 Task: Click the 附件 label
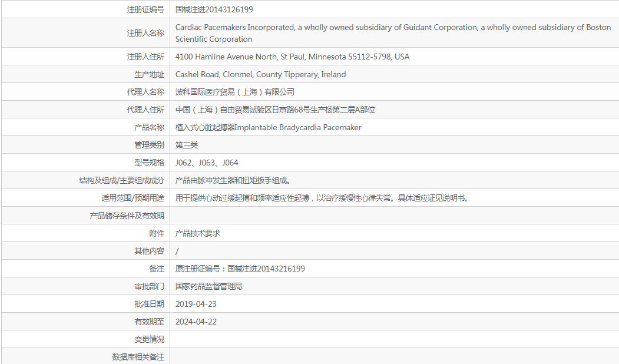157,233
